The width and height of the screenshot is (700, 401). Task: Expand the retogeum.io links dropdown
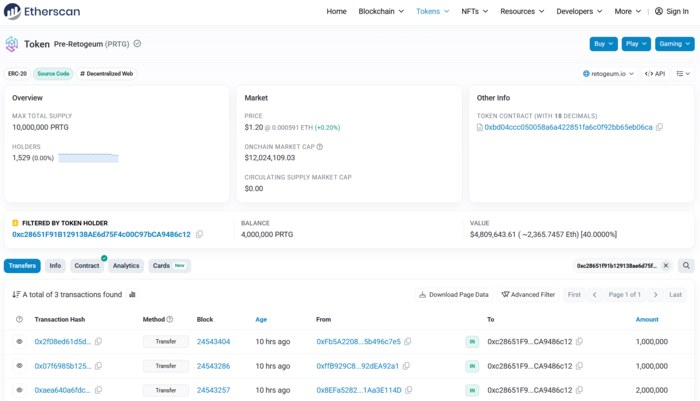coord(608,74)
